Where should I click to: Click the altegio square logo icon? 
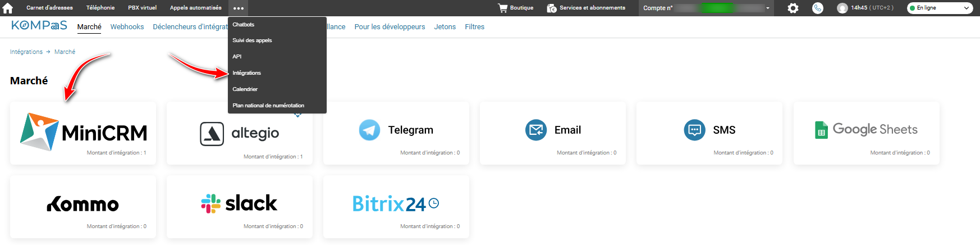[212, 134]
